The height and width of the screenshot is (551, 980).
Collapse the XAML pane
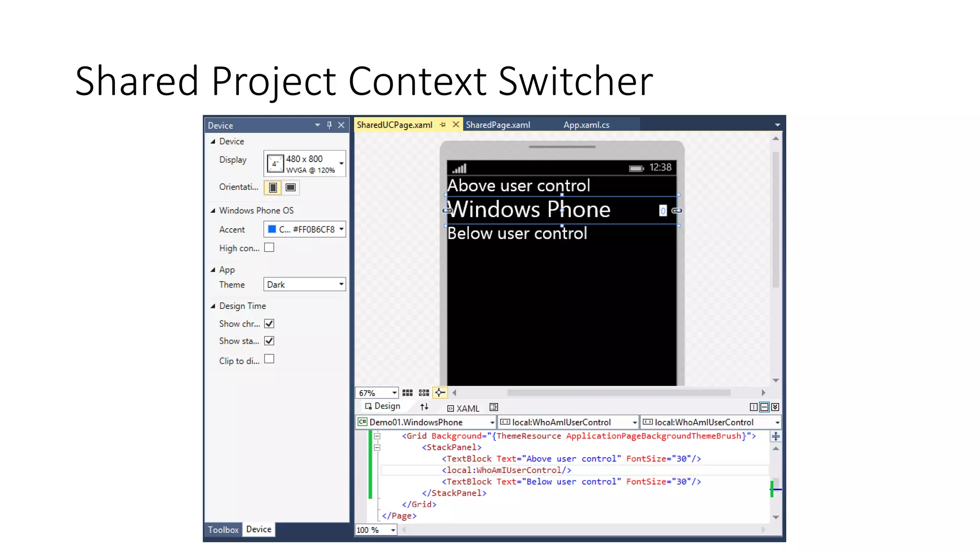click(775, 407)
